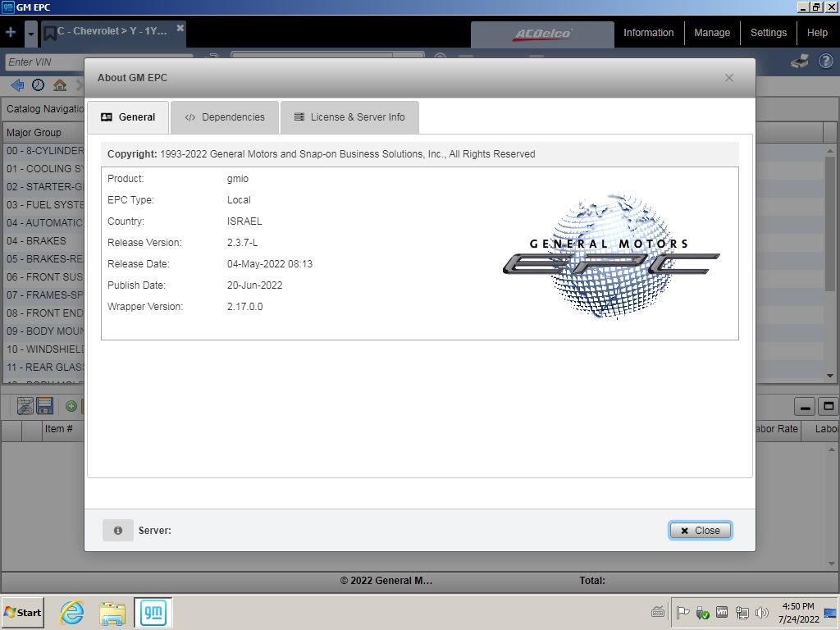Viewport: 840px width, 630px height.
Task: Click the volume icon in the system tray
Action: [762, 612]
